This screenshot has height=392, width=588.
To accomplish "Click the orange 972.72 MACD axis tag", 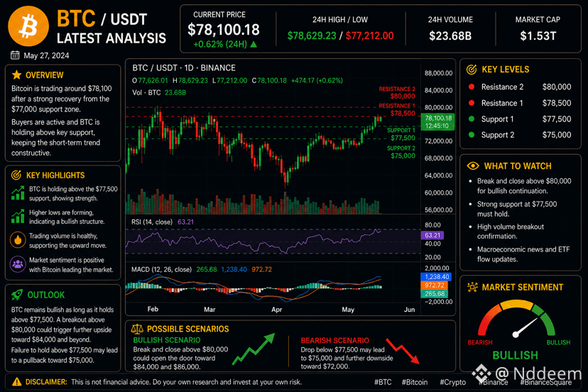I will pos(434,285).
